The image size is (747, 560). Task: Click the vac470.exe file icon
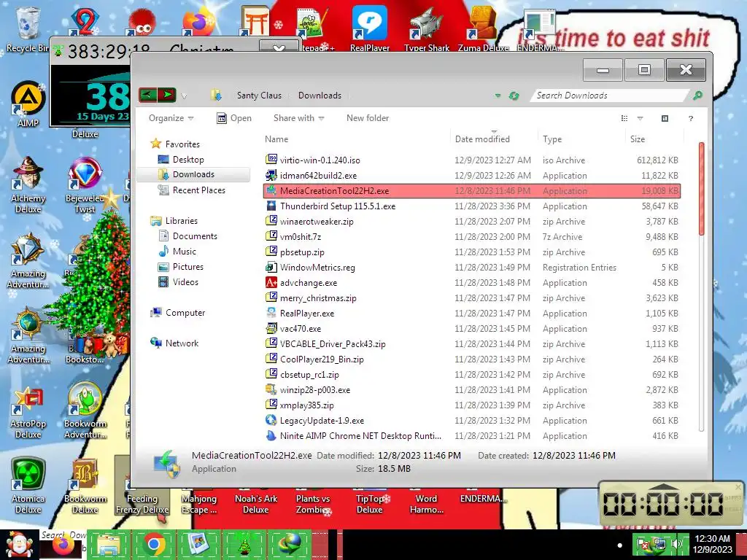[x=271, y=328]
